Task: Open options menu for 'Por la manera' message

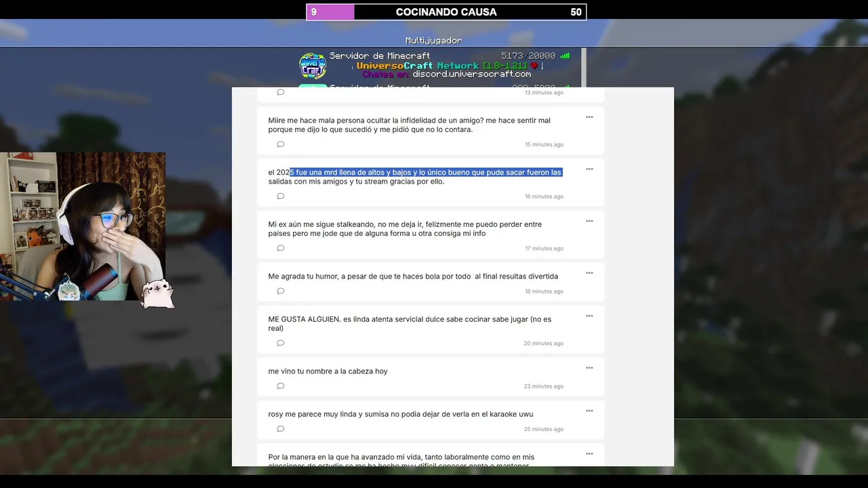Action: click(589, 454)
